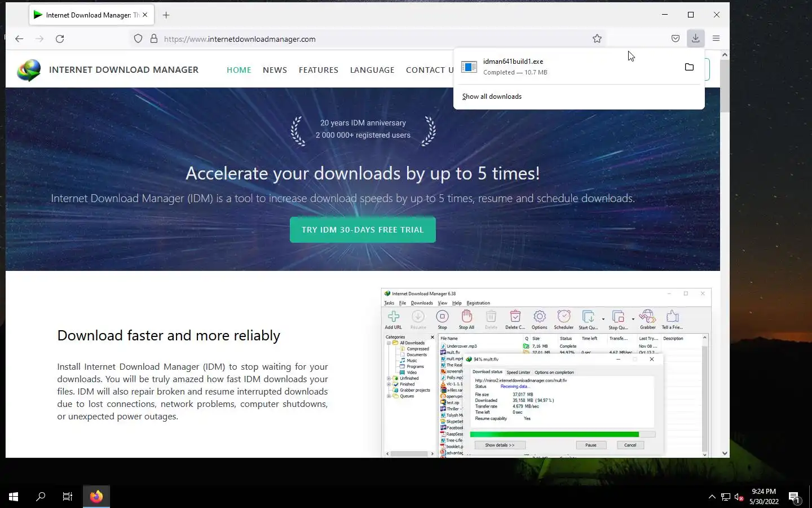Click the scrollbar up arrow

click(725, 55)
